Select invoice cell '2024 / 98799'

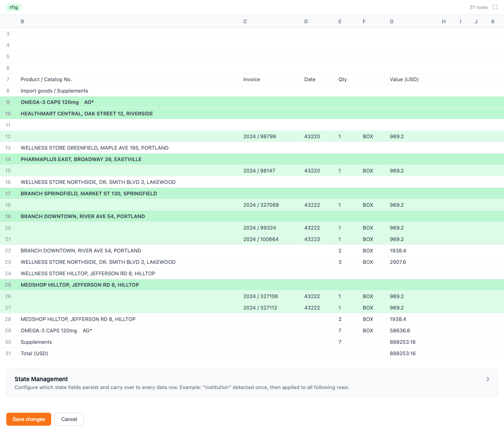click(x=259, y=136)
